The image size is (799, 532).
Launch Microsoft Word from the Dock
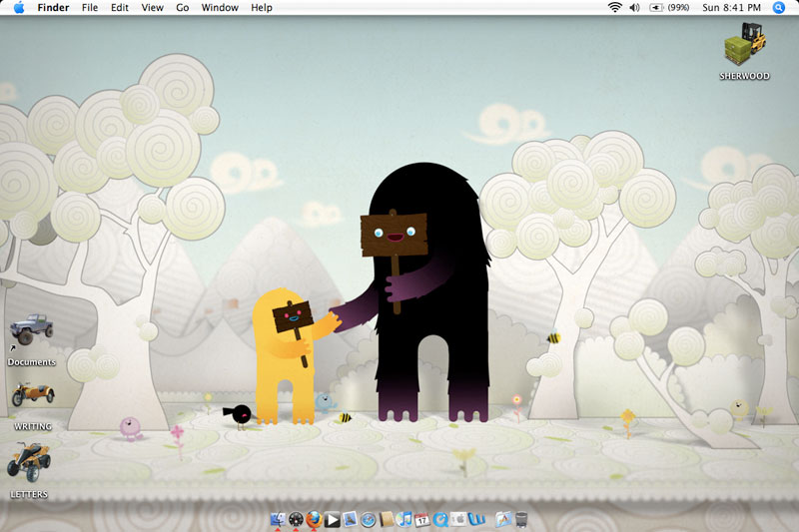coord(476,519)
